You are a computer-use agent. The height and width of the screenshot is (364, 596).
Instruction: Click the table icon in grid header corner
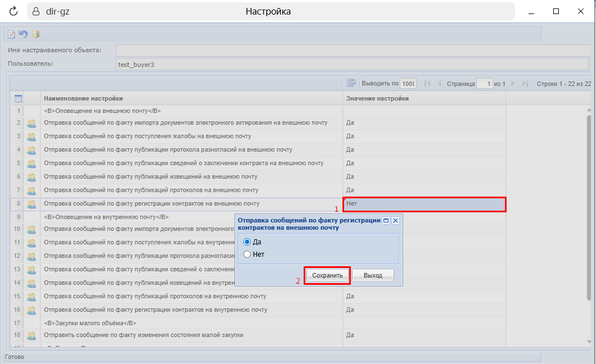point(17,98)
